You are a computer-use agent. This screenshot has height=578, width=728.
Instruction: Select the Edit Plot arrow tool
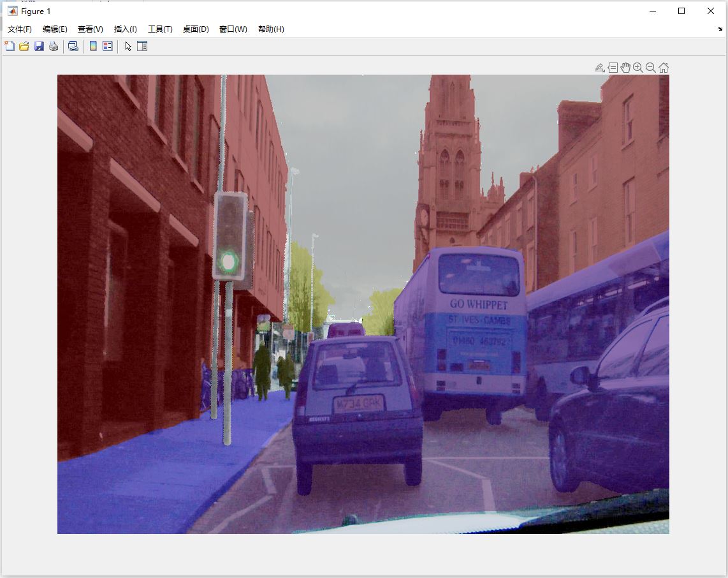[x=128, y=46]
